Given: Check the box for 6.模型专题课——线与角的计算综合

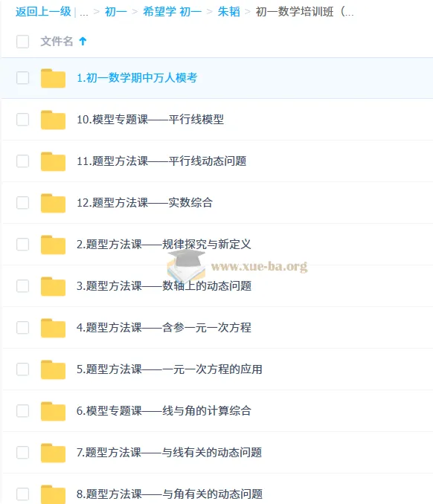Looking at the screenshot, I should [x=22, y=411].
